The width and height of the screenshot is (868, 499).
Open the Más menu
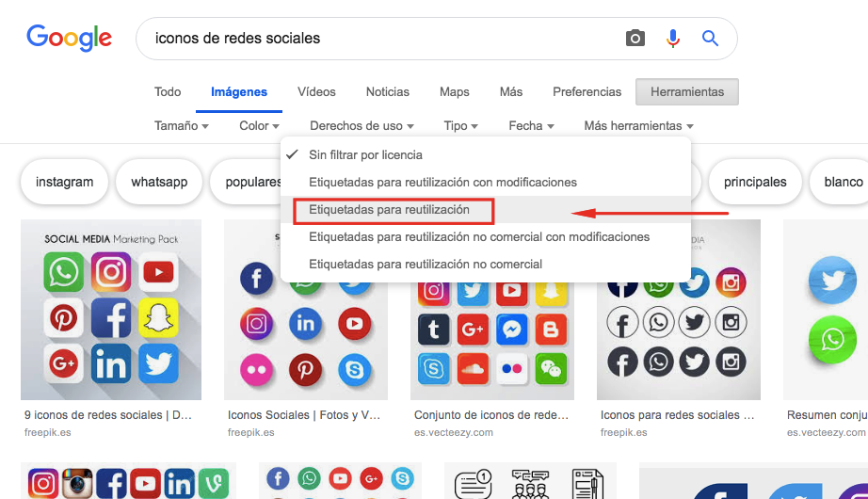(511, 92)
